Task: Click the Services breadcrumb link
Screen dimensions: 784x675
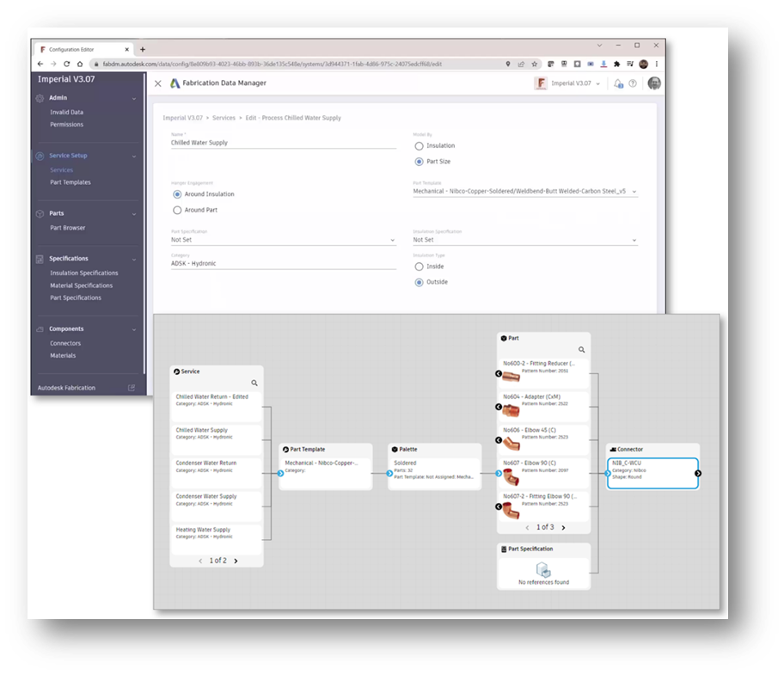Action: [224, 118]
